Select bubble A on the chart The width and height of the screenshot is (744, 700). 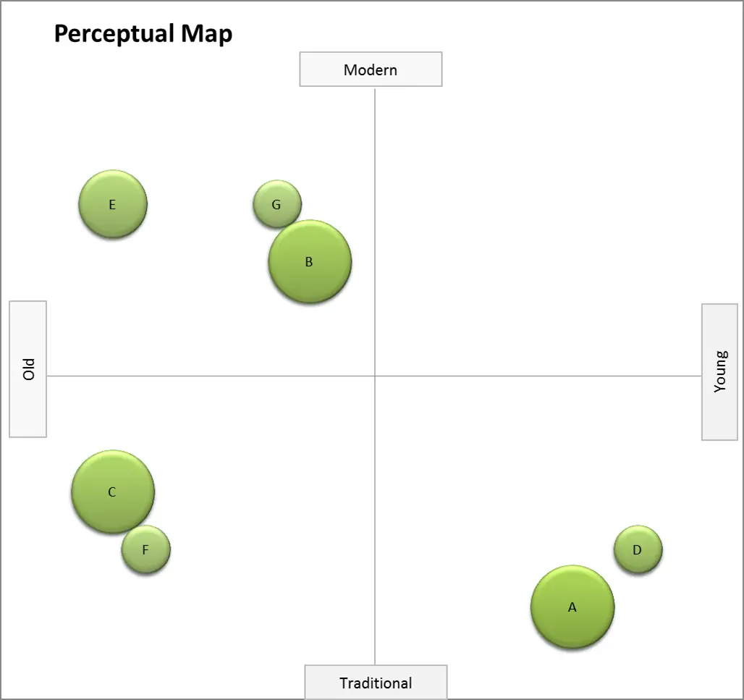572,607
